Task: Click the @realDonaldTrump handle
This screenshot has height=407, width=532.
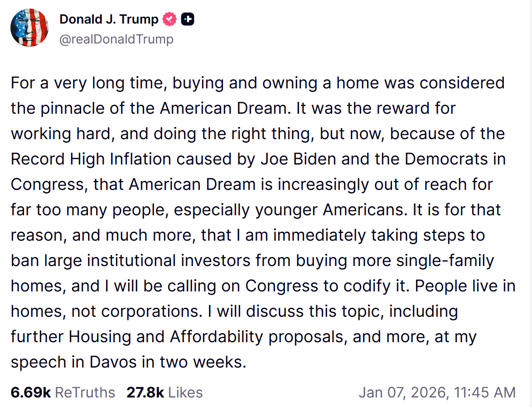Action: (116, 39)
